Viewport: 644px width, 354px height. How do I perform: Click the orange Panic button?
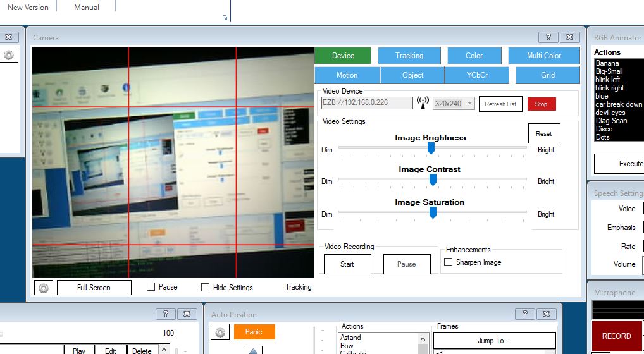[x=254, y=332]
